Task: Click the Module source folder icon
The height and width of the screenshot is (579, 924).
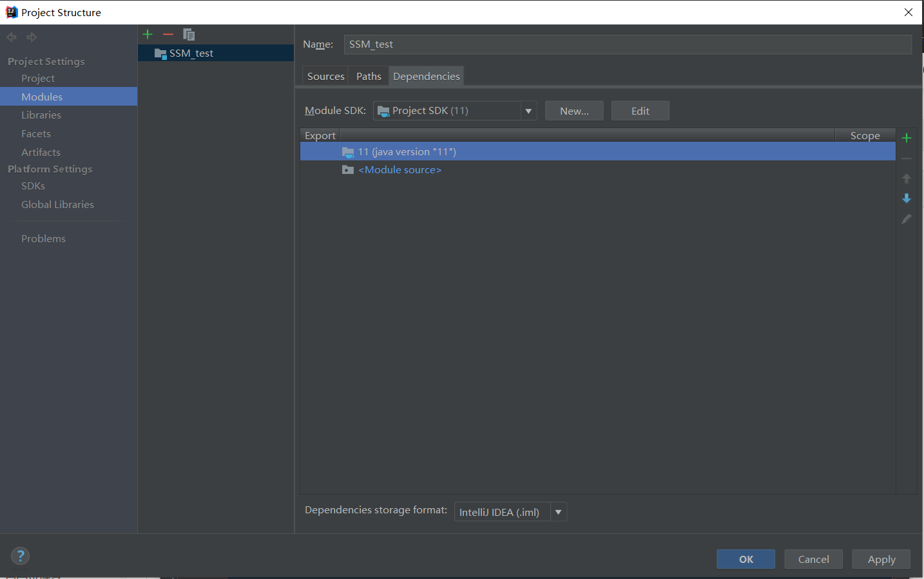Action: pos(348,170)
